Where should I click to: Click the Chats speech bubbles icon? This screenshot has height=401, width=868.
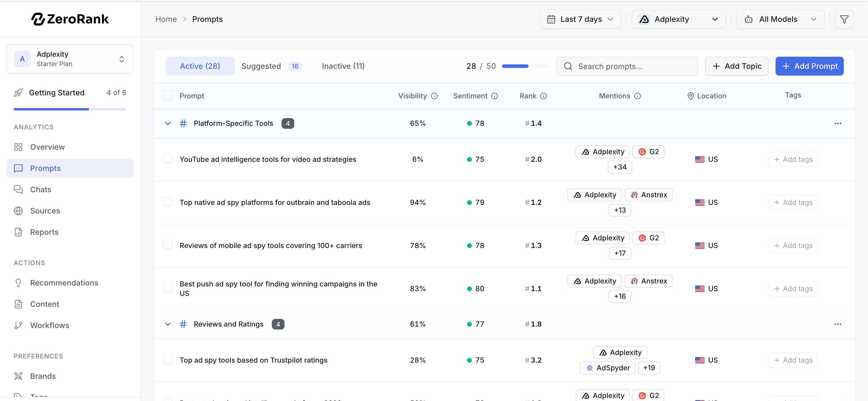18,190
